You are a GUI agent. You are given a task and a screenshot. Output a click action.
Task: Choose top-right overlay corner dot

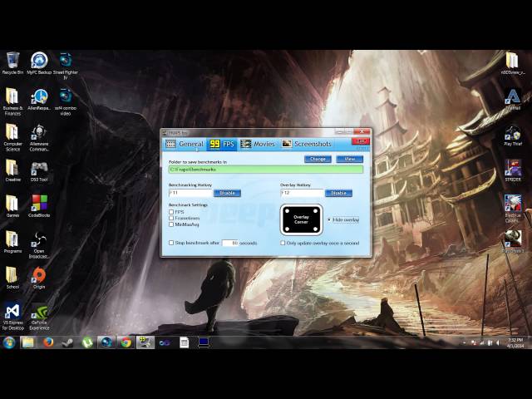[x=315, y=211]
